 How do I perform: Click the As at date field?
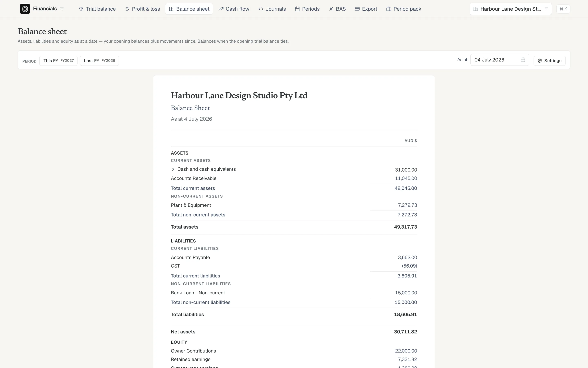pyautogui.click(x=500, y=60)
